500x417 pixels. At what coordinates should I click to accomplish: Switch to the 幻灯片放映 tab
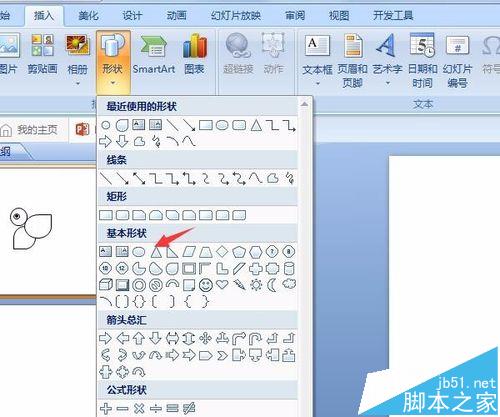(x=236, y=15)
